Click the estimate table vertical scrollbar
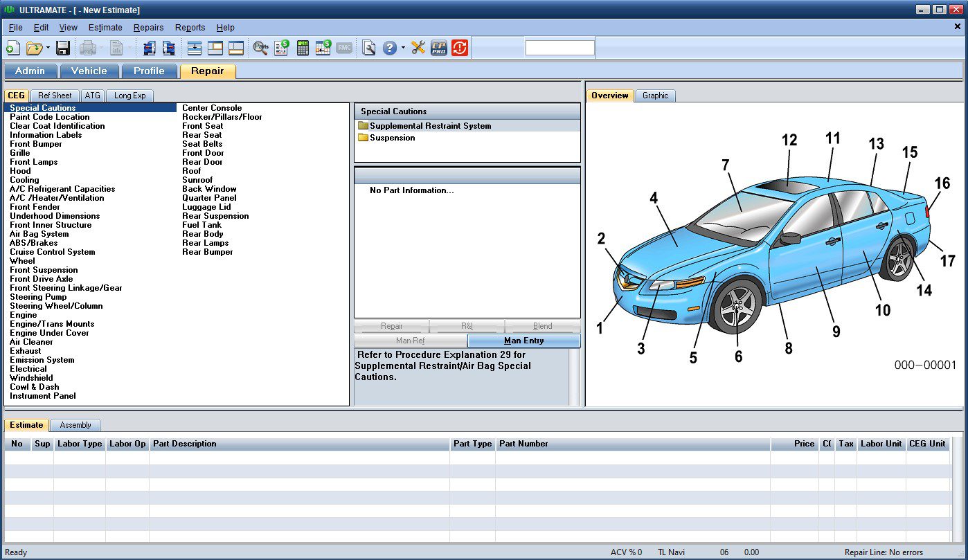Screen dimensions: 968x560 click(x=957, y=489)
